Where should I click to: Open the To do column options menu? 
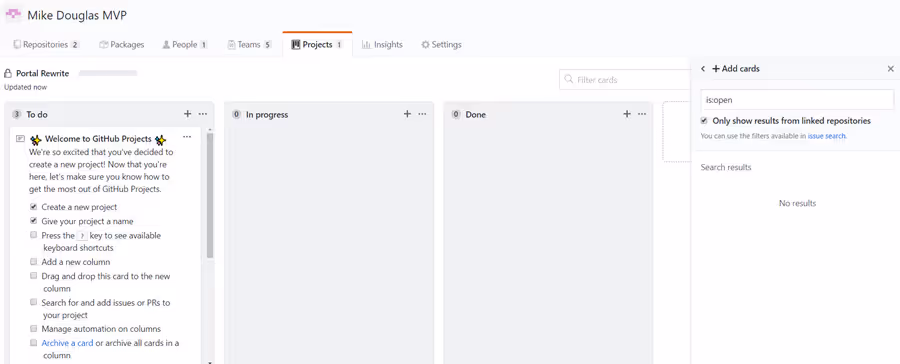coord(203,114)
